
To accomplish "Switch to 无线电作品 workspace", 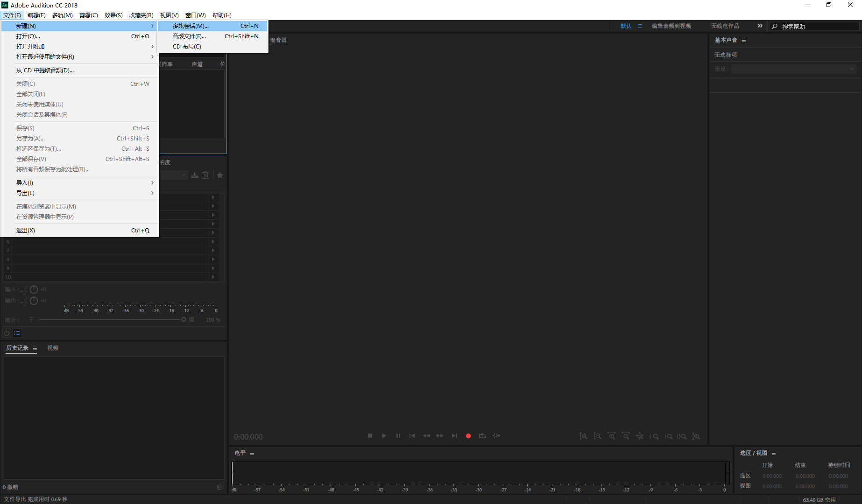I will click(725, 26).
